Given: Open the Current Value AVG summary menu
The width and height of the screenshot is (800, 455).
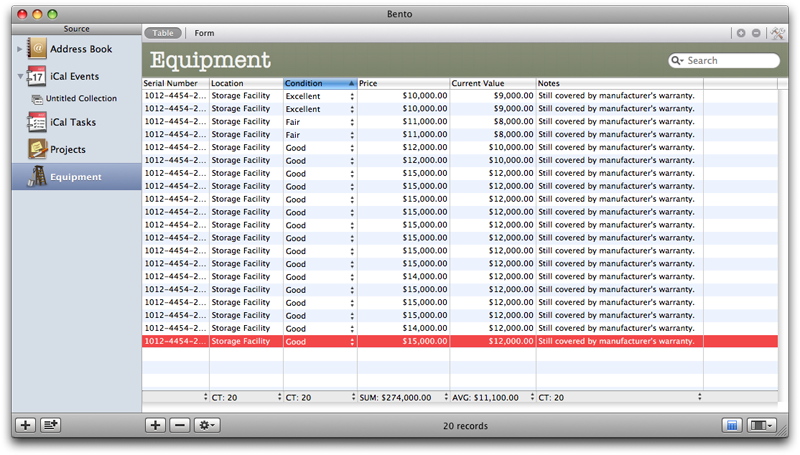Looking at the screenshot, I should coord(532,397).
